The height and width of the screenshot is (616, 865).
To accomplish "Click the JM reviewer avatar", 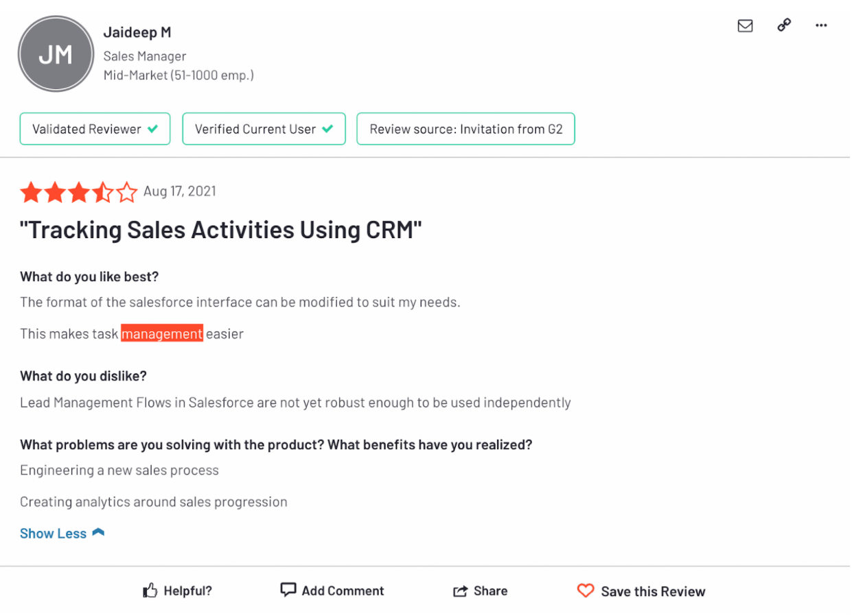I will 56,54.
